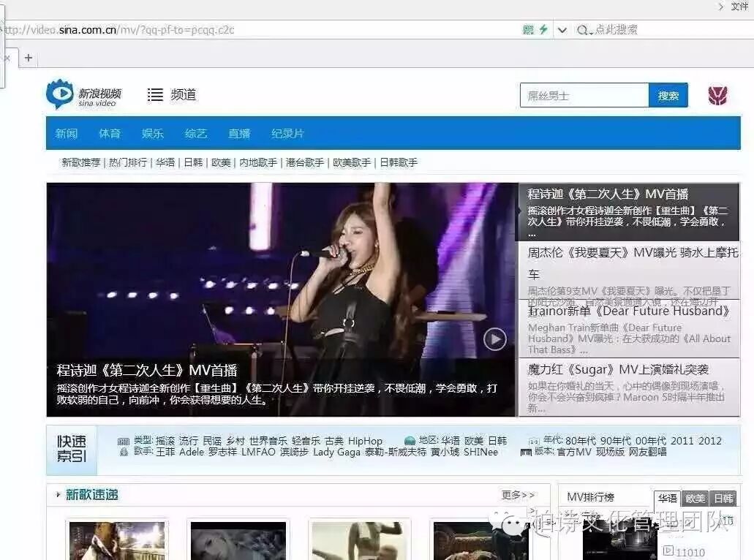Image resolution: width=754 pixels, height=560 pixels.
Task: Open the 综艺 navigation tab
Action: (196, 134)
